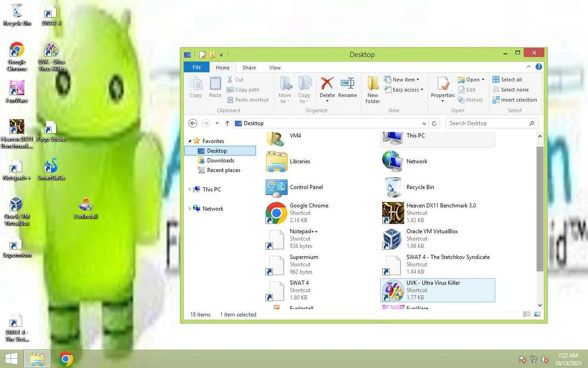Select Recycle Bin in the Explorer file list
Viewport: 588px width, 368px height.
pos(438,187)
